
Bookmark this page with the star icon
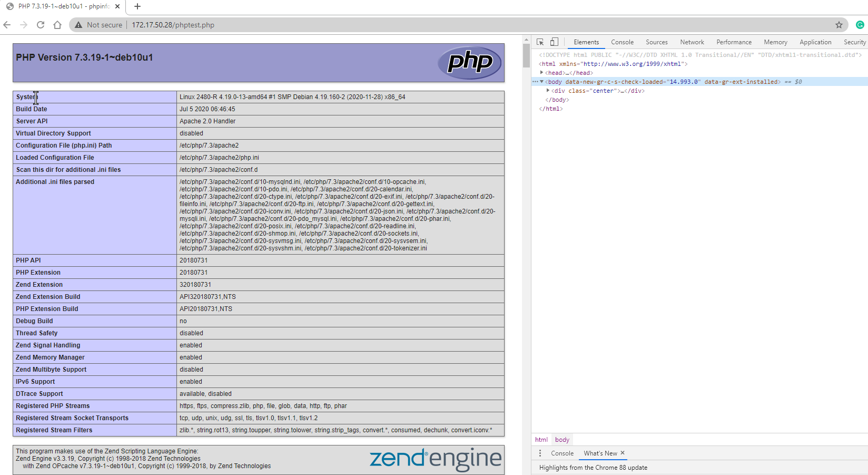click(839, 25)
